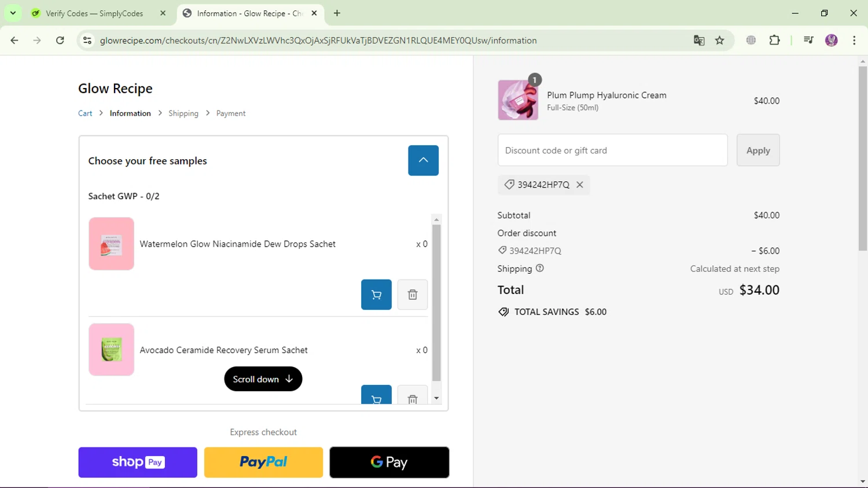868x488 pixels.
Task: Check out with Shop Pay
Action: point(138,463)
